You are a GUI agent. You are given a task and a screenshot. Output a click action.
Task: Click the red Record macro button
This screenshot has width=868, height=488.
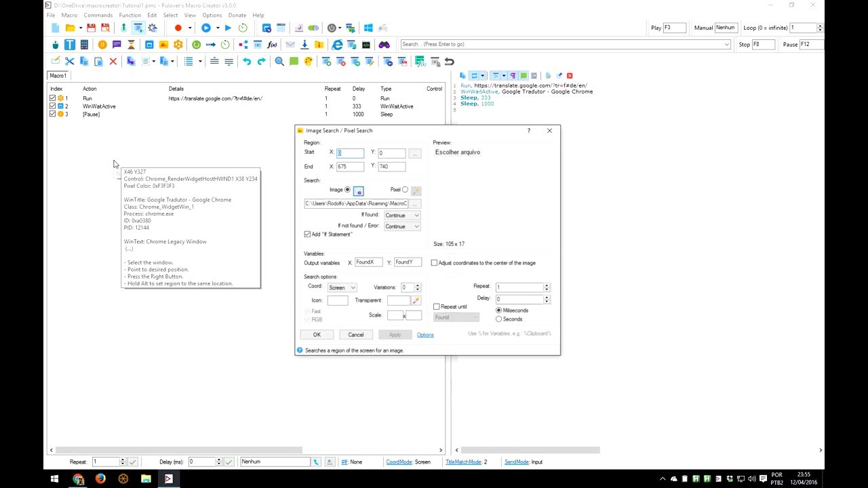[x=178, y=28]
